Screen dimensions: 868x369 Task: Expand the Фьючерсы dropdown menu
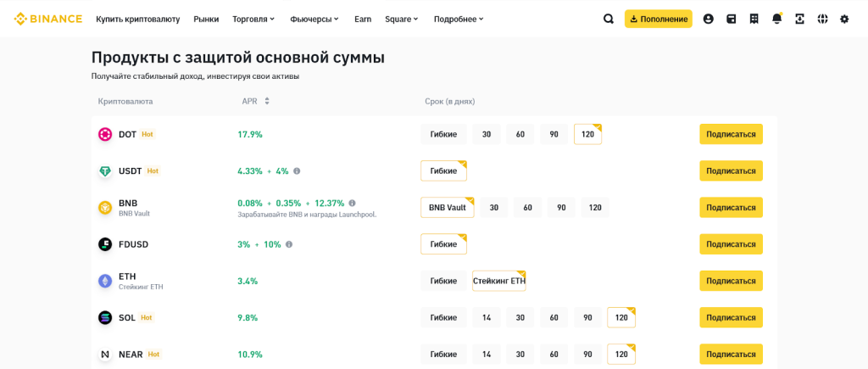click(x=314, y=19)
